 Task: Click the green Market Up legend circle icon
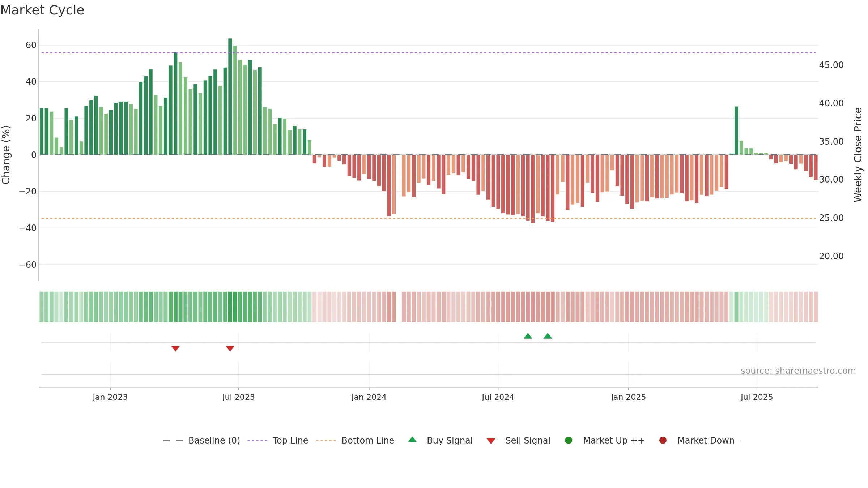click(569, 440)
